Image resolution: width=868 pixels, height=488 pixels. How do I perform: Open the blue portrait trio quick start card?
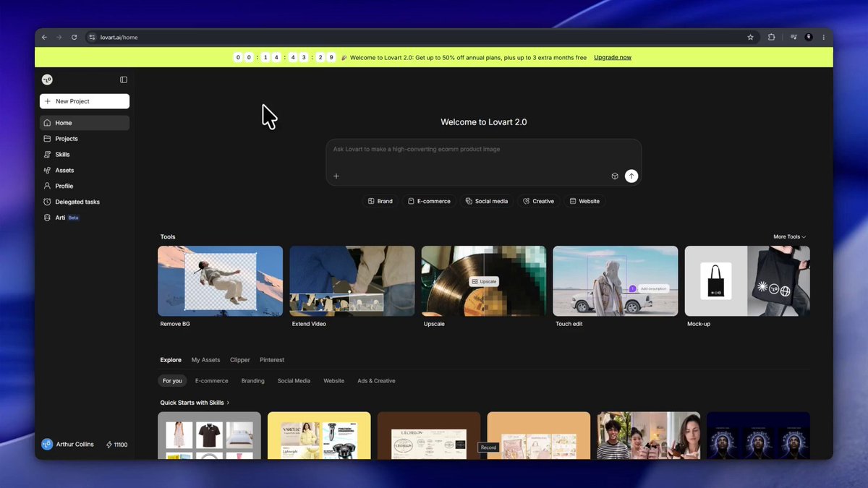[x=758, y=435]
